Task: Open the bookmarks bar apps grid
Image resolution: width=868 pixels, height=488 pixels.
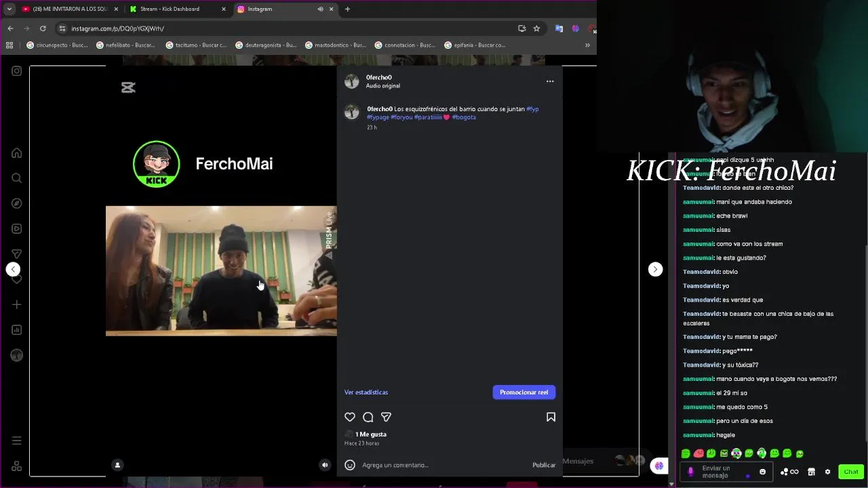Action: 9,45
